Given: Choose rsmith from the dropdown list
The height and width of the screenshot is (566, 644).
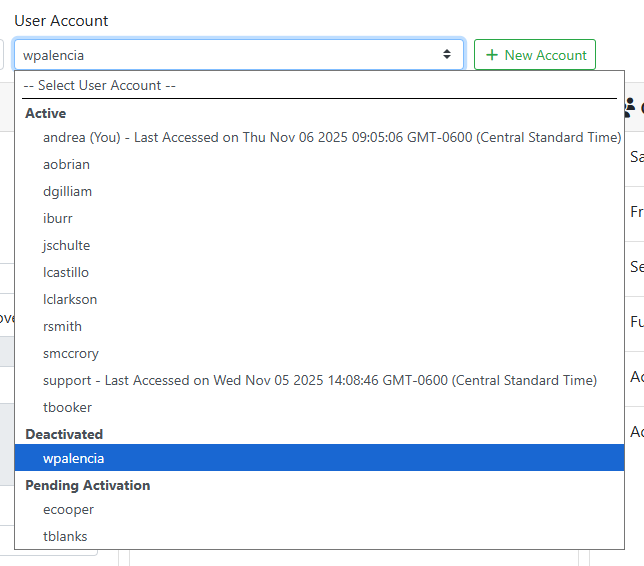Looking at the screenshot, I should point(320,327).
